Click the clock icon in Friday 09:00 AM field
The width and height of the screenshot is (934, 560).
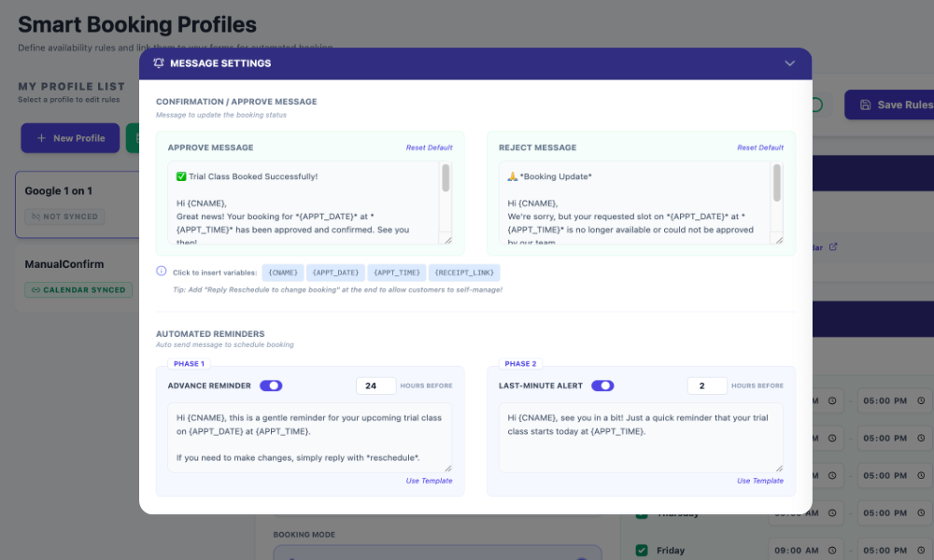(832, 551)
